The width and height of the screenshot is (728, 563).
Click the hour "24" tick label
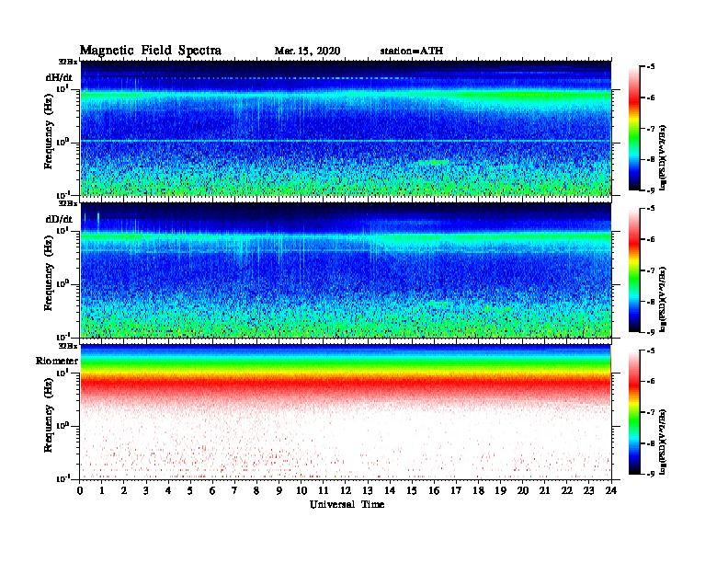pyautogui.click(x=611, y=490)
